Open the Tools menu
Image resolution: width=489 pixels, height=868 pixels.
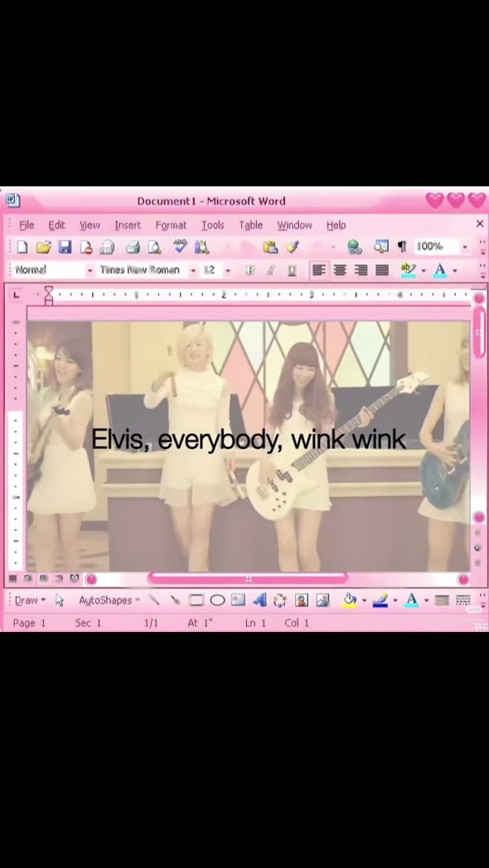click(213, 224)
